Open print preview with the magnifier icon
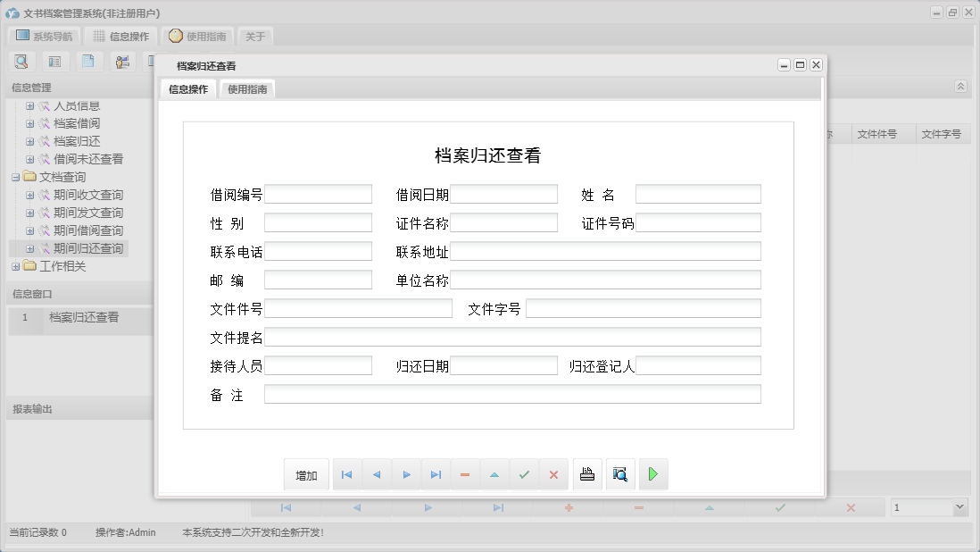Image resolution: width=980 pixels, height=552 pixels. point(619,474)
